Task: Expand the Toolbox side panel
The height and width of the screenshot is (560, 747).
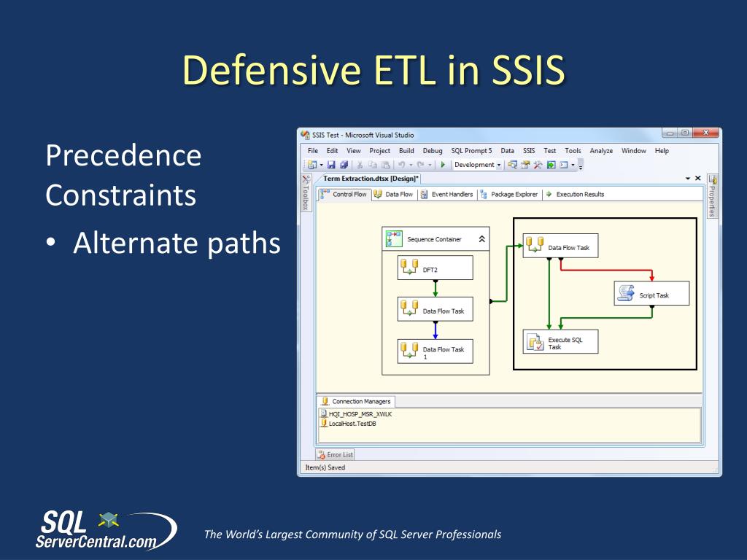Action: (x=306, y=192)
